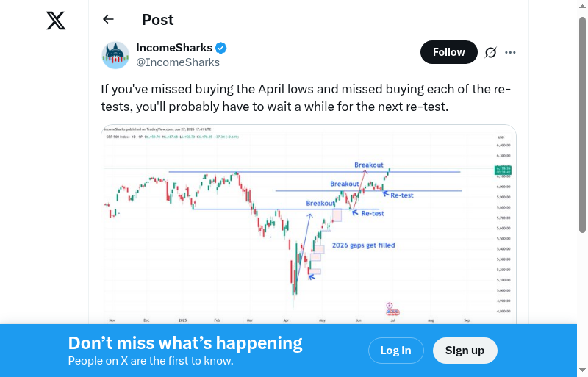
Task: Click the @IncomeSharks handle
Action: 178,62
